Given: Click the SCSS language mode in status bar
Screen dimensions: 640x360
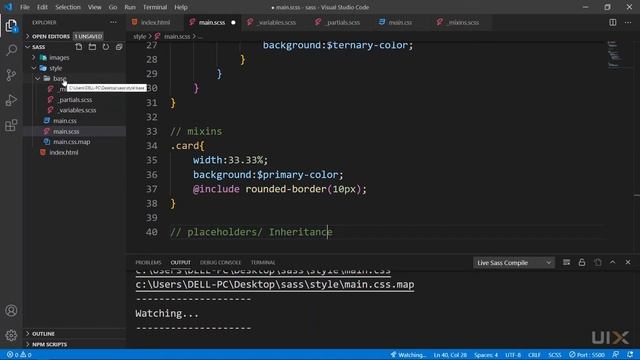Looking at the screenshot, I should 555,355.
